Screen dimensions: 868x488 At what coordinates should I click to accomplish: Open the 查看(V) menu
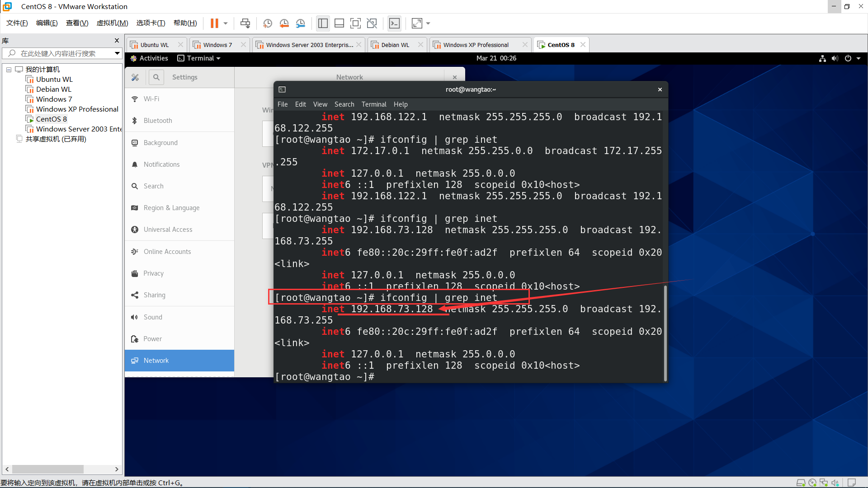[x=77, y=23]
